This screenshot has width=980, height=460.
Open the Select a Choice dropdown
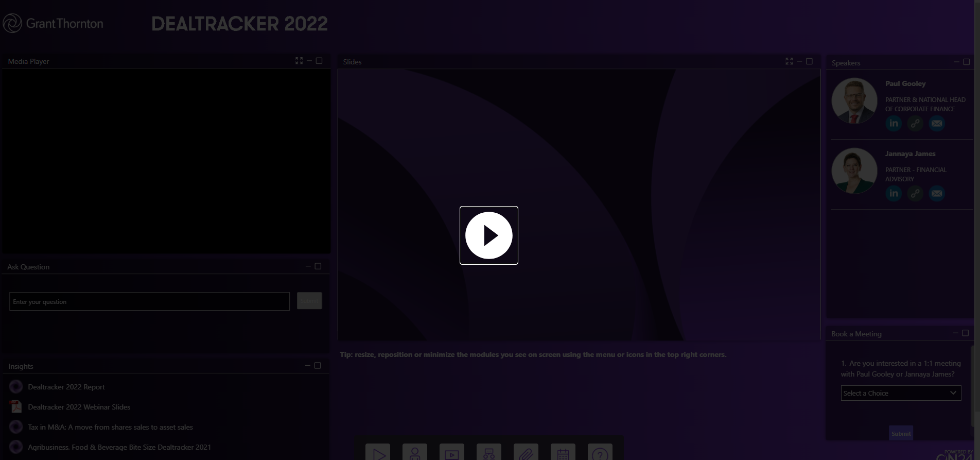(901, 393)
